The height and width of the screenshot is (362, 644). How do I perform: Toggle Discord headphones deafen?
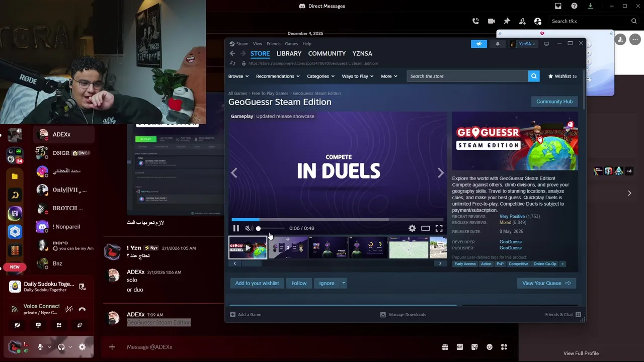pos(61,347)
